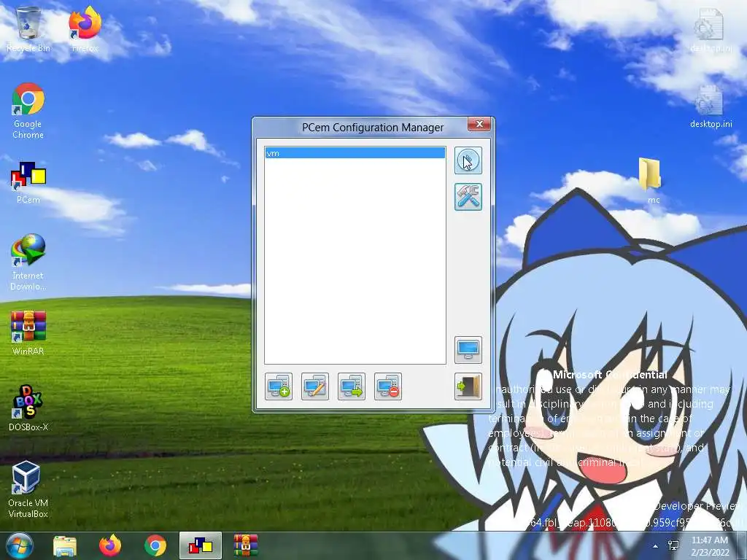Delete machine using red minus monitor icon
The width and height of the screenshot is (747, 560).
point(388,386)
